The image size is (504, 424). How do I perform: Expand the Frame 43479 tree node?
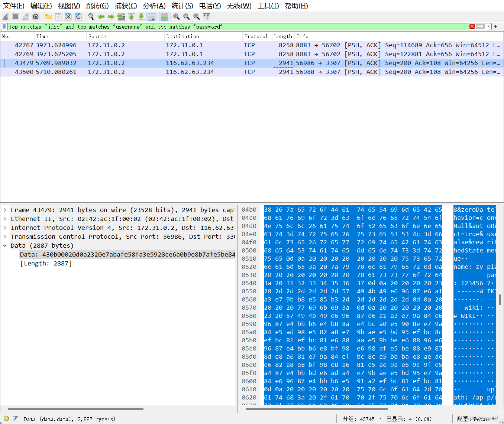[5, 210]
